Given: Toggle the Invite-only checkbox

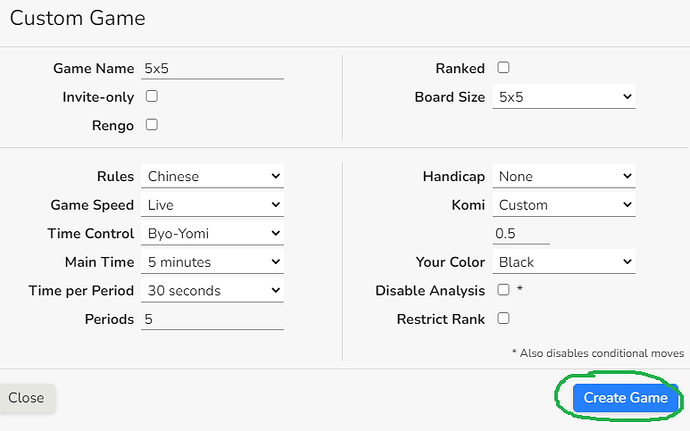Looking at the screenshot, I should pos(152,96).
